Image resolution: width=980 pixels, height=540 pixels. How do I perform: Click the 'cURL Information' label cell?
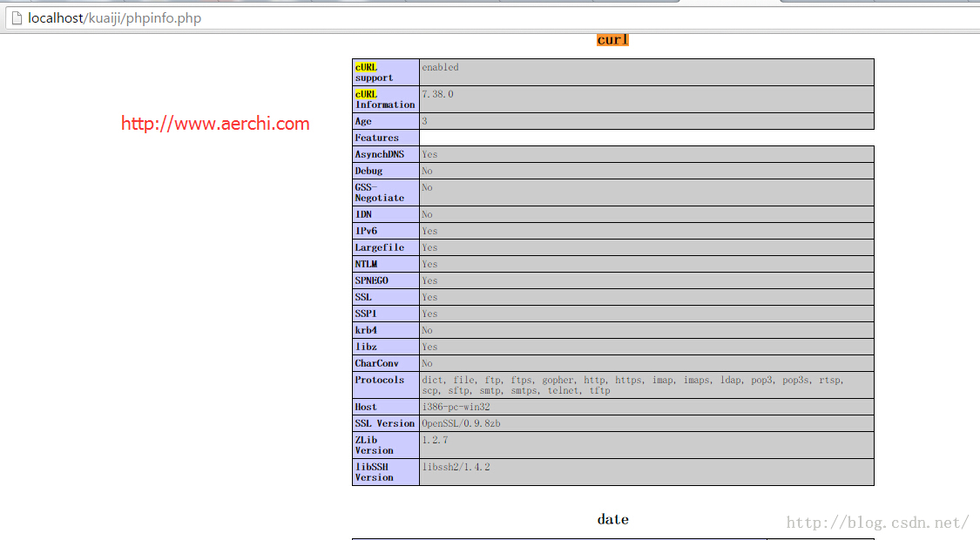(386, 99)
